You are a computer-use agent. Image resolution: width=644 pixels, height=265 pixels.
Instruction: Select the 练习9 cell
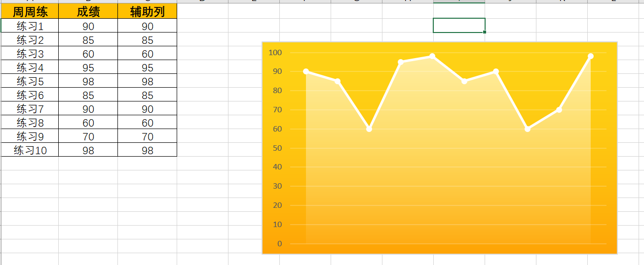[x=30, y=136]
